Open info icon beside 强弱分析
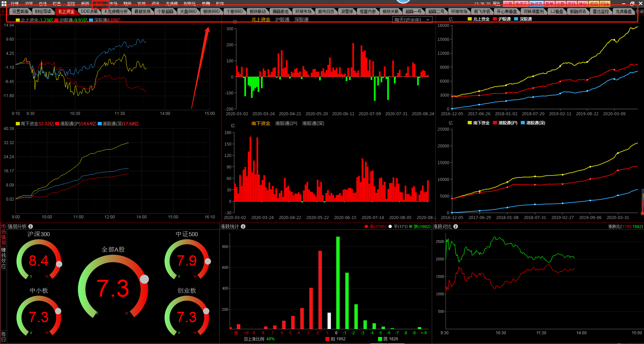644x344 pixels. 31,226
